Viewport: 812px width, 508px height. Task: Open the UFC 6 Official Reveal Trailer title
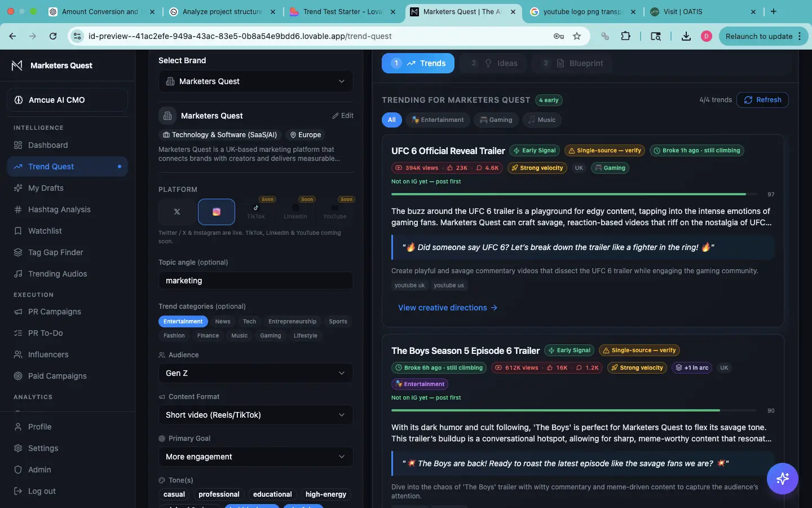click(x=448, y=151)
